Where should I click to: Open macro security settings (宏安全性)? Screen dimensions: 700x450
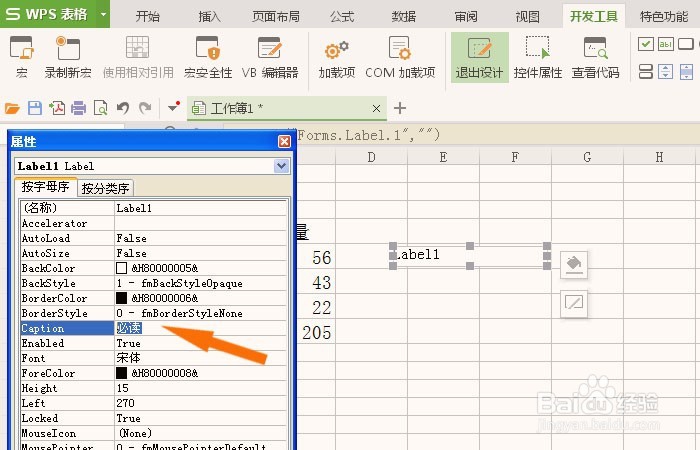[208, 57]
